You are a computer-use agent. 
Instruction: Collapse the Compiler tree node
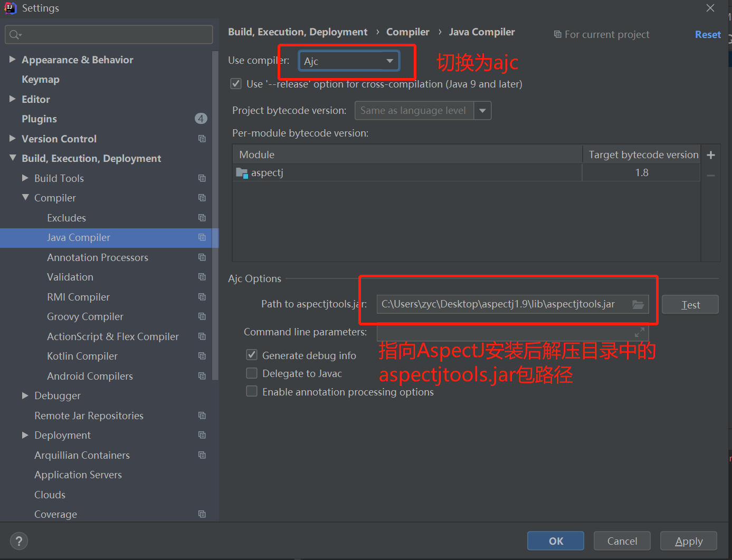click(25, 198)
